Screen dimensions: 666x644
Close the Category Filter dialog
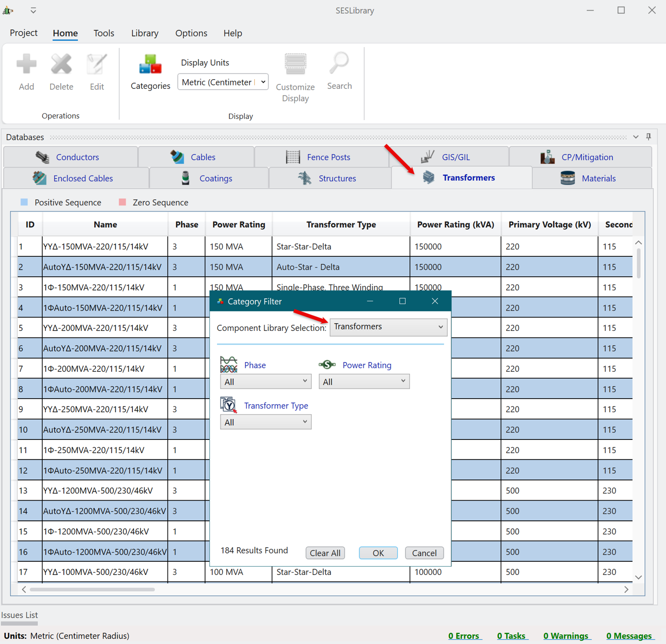click(435, 301)
